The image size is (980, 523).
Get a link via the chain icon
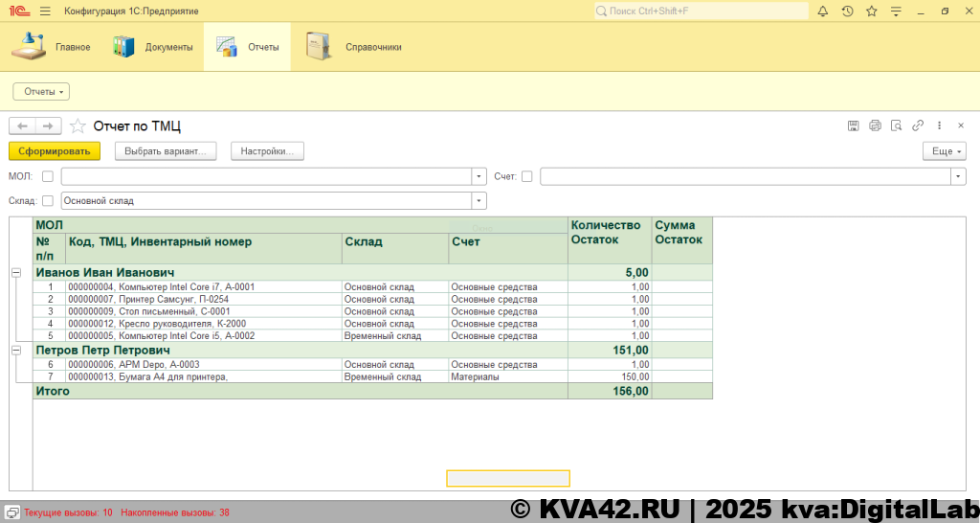click(918, 125)
